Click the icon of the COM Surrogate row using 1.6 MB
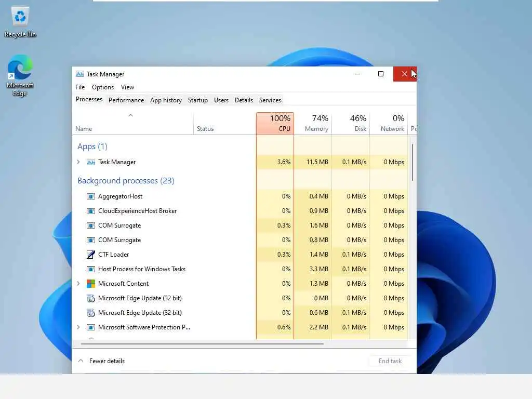Viewport: 532px width, 399px height. pos(91,225)
